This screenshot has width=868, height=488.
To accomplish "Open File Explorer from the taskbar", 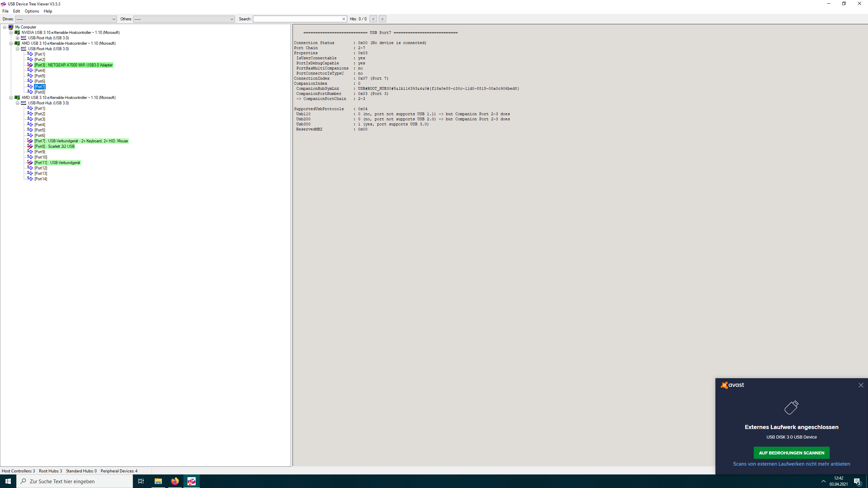I will point(158,481).
